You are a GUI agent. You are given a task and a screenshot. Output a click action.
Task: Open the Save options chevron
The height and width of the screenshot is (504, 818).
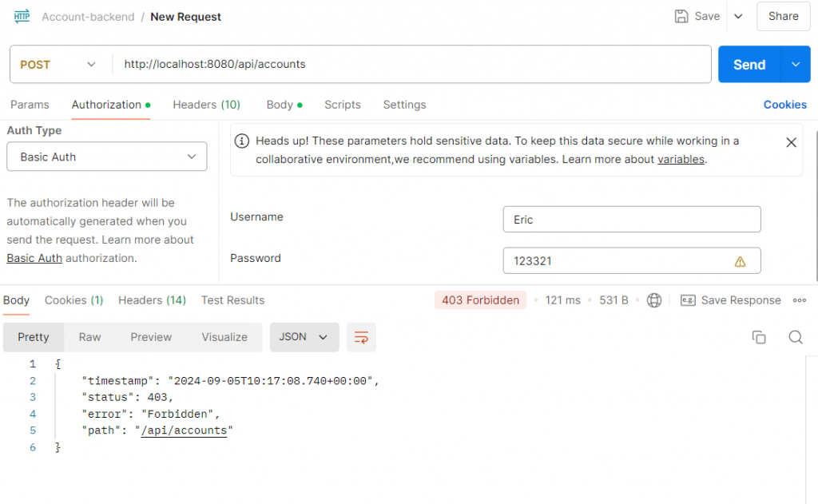pos(738,16)
